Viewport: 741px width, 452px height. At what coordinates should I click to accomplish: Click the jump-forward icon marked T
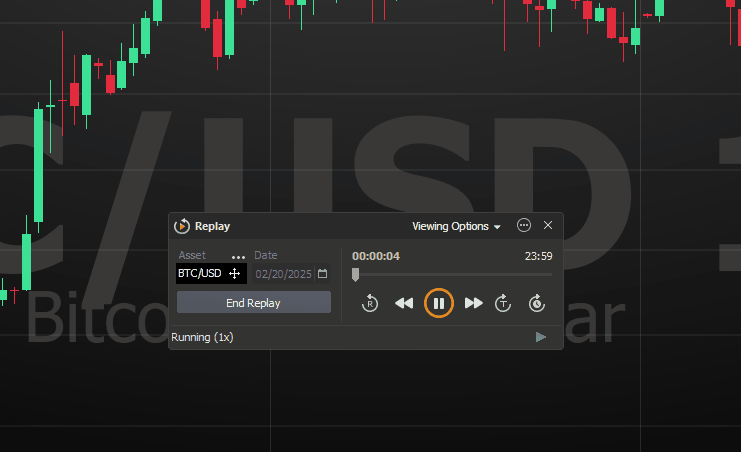click(504, 303)
